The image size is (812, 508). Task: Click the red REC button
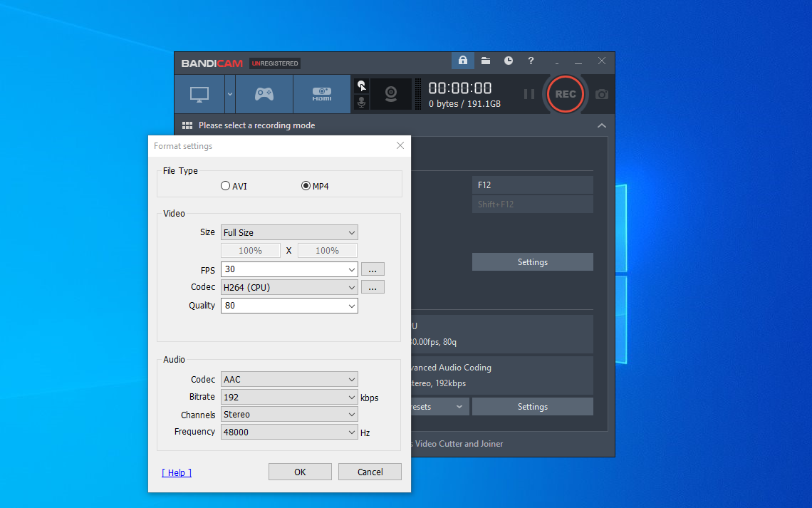coord(566,94)
